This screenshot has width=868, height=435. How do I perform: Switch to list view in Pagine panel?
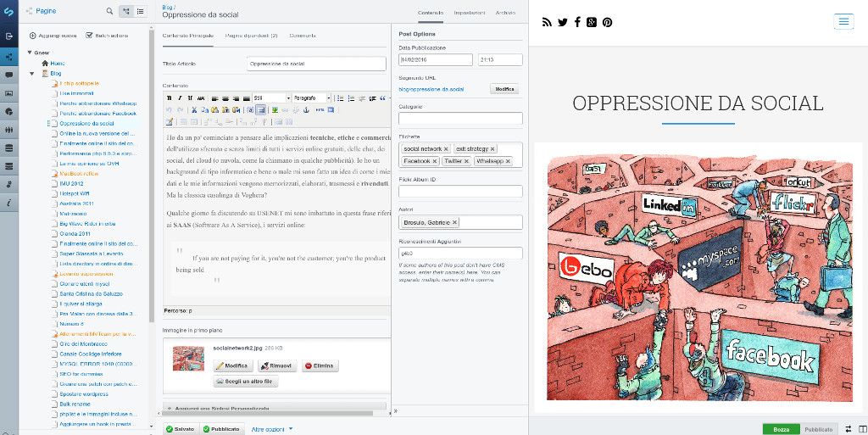(140, 11)
